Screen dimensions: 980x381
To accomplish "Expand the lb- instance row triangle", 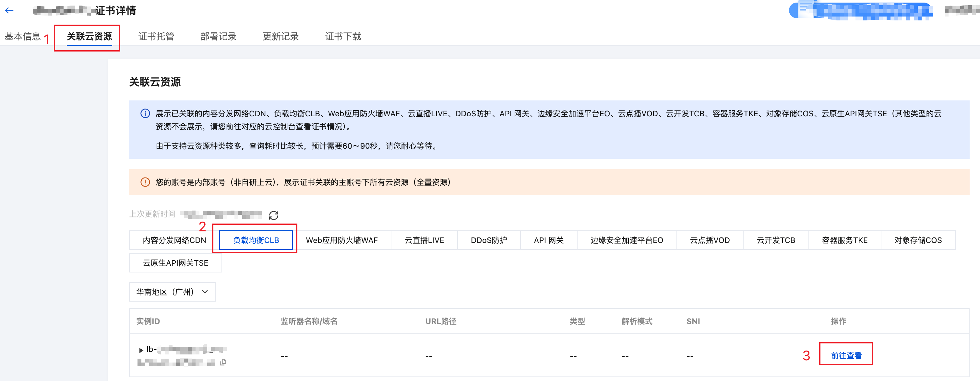I will [x=141, y=350].
